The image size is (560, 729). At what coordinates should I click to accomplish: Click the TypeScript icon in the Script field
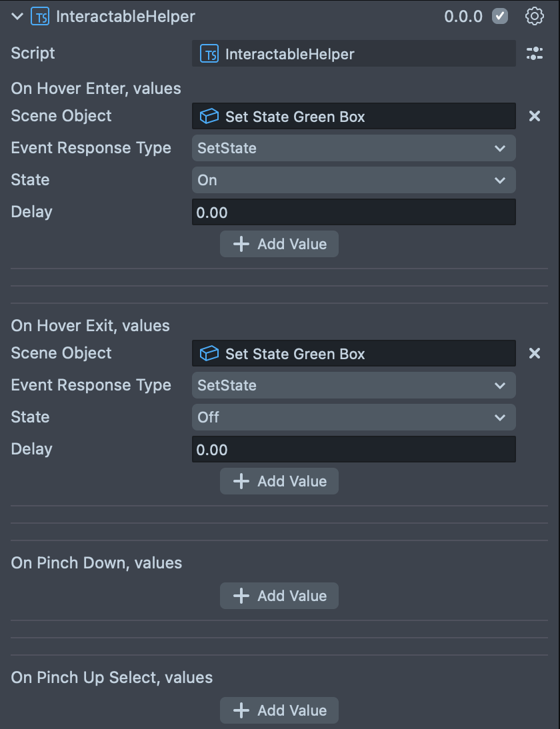click(x=209, y=54)
